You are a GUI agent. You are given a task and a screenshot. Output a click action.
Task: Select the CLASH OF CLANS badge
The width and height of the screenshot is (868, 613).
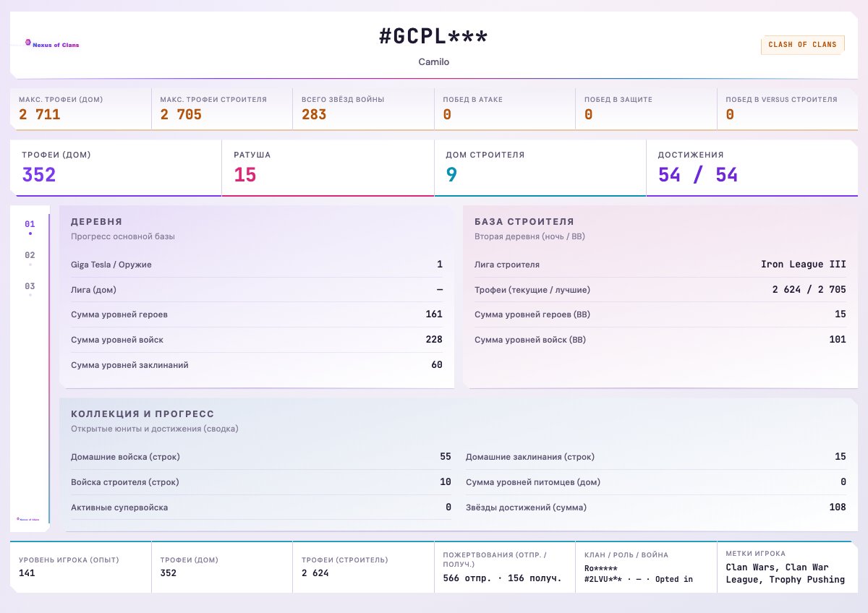[x=802, y=45]
